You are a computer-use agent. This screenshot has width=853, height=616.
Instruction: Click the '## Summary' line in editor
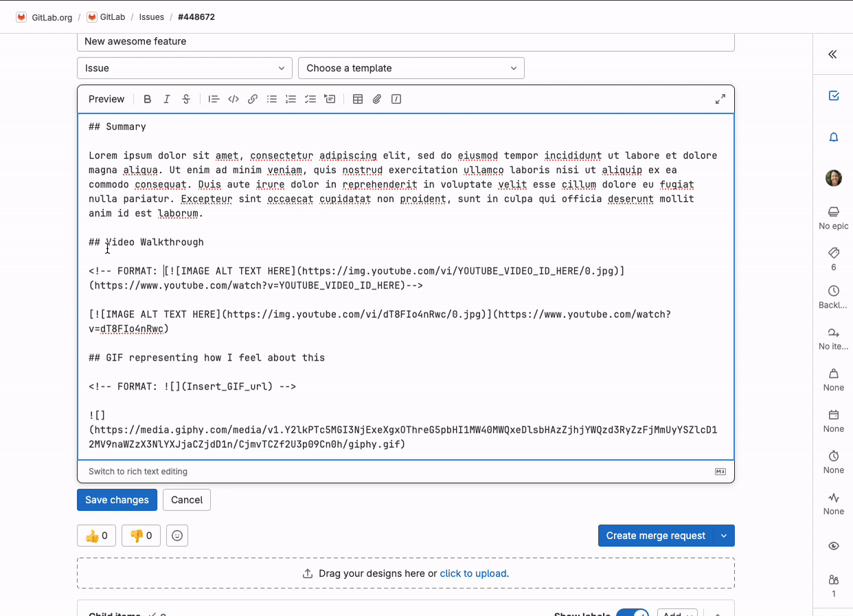[x=117, y=127]
